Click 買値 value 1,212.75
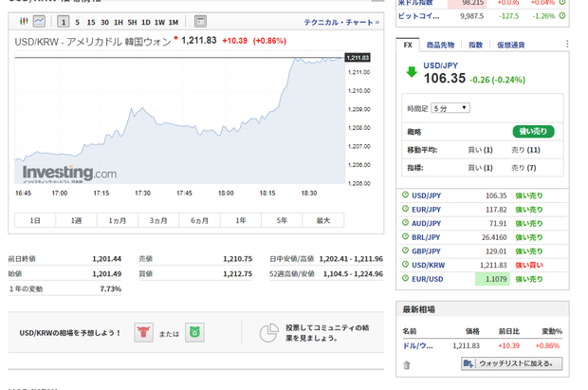The image size is (588, 390). [x=238, y=273]
